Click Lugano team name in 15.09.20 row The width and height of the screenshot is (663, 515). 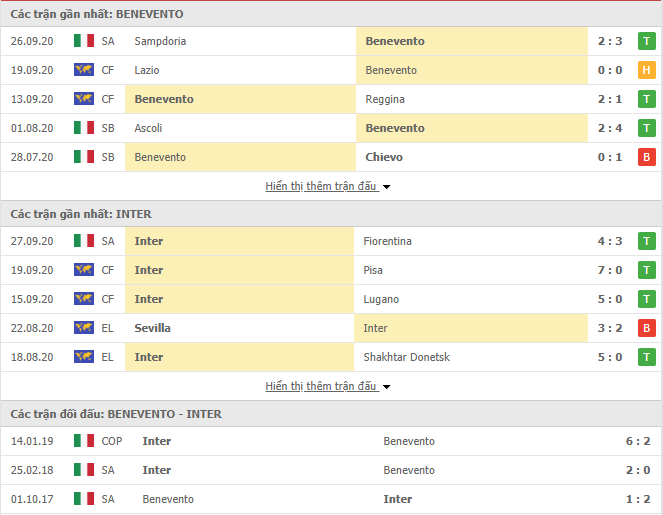pos(381,299)
